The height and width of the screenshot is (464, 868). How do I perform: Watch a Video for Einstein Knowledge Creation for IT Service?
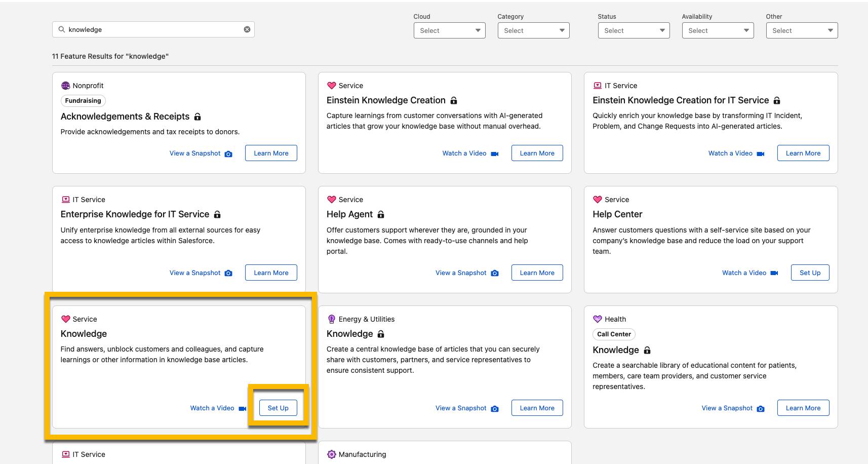pyautogui.click(x=730, y=153)
